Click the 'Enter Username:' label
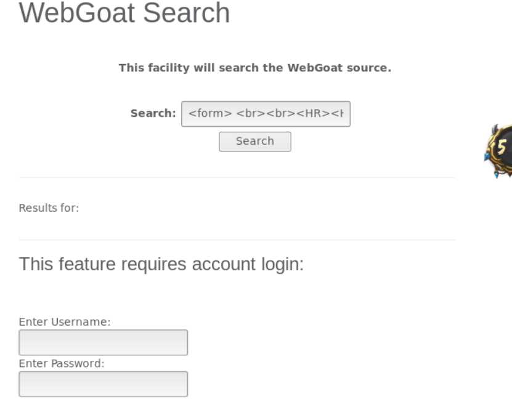512x420 pixels. click(65, 321)
